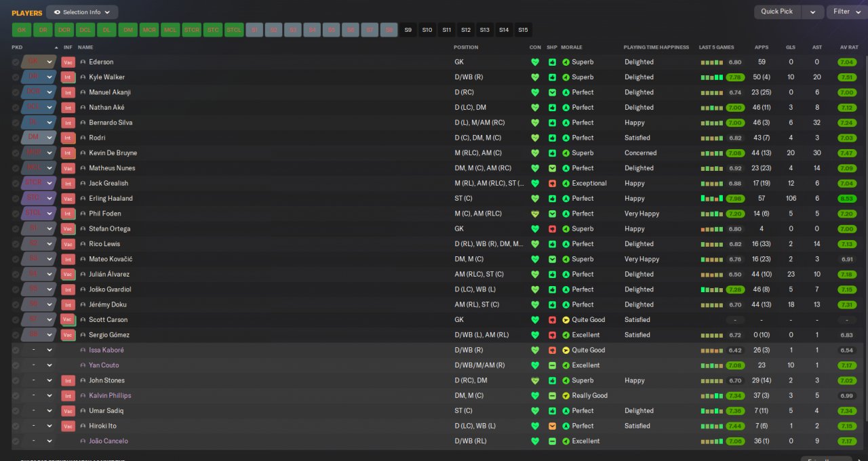Toggle the picked checkmark for Ederson

tap(16, 62)
